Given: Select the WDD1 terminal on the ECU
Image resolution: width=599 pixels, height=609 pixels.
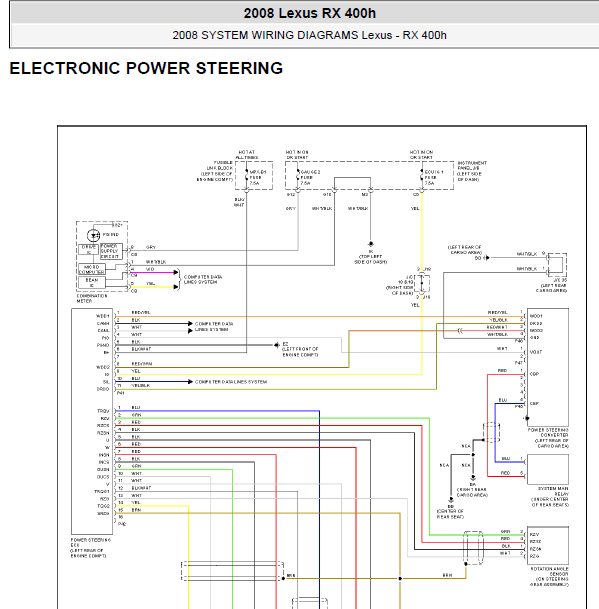Looking at the screenshot, I should (103, 316).
